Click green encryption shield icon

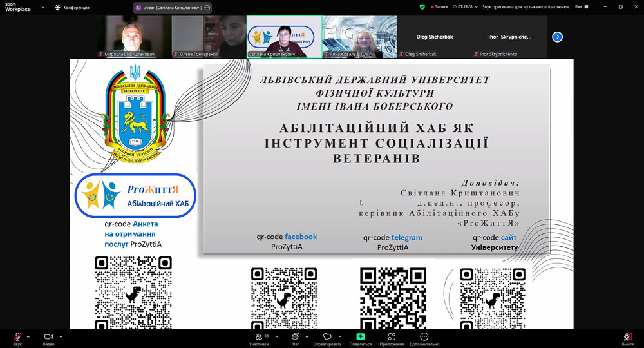point(422,7)
